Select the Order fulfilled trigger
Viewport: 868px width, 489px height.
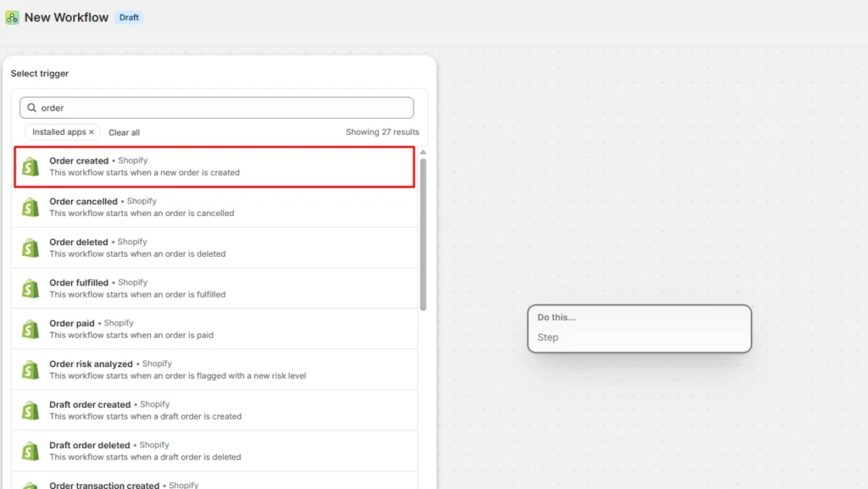coord(214,289)
